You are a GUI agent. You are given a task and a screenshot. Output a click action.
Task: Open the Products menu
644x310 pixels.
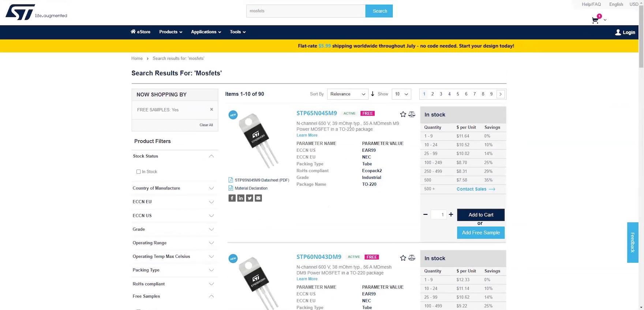(171, 32)
